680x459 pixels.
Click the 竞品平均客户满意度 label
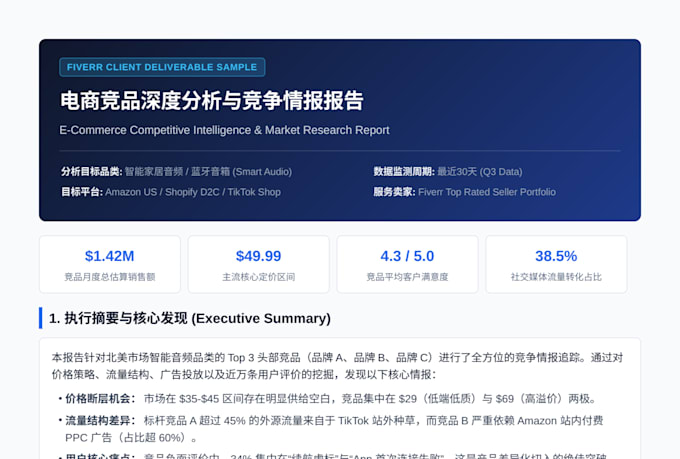[x=407, y=277]
